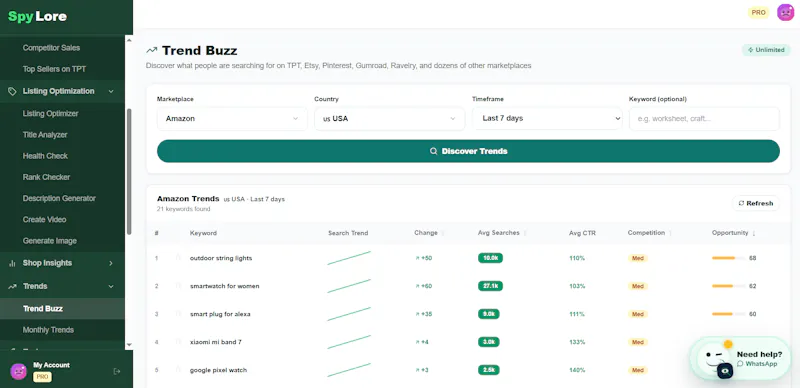Click opportunity bar for outdoor string lights
The image size is (800, 388).
[x=728, y=258]
